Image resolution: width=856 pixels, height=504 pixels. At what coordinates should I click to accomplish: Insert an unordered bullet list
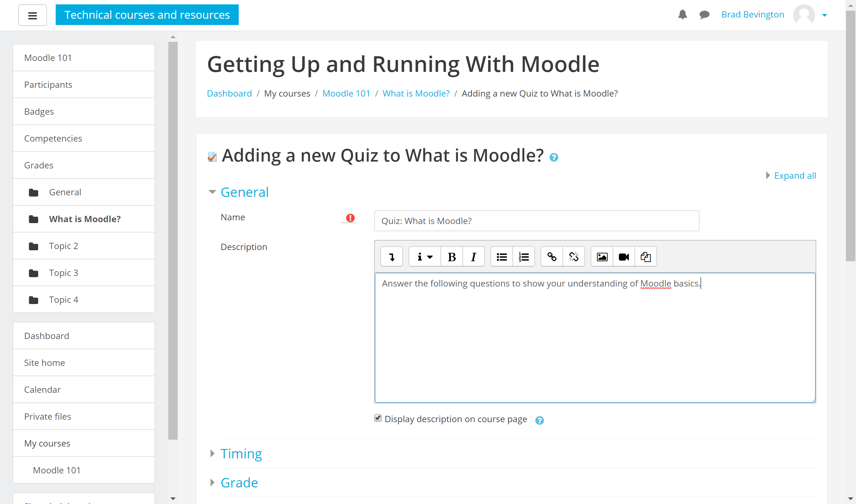pyautogui.click(x=502, y=257)
